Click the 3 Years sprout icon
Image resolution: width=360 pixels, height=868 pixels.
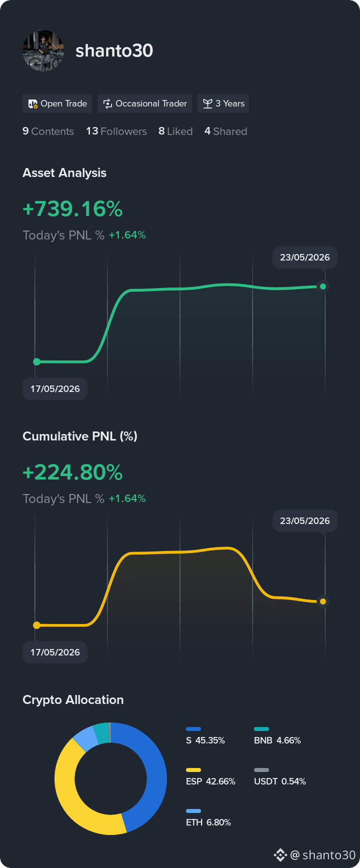207,104
